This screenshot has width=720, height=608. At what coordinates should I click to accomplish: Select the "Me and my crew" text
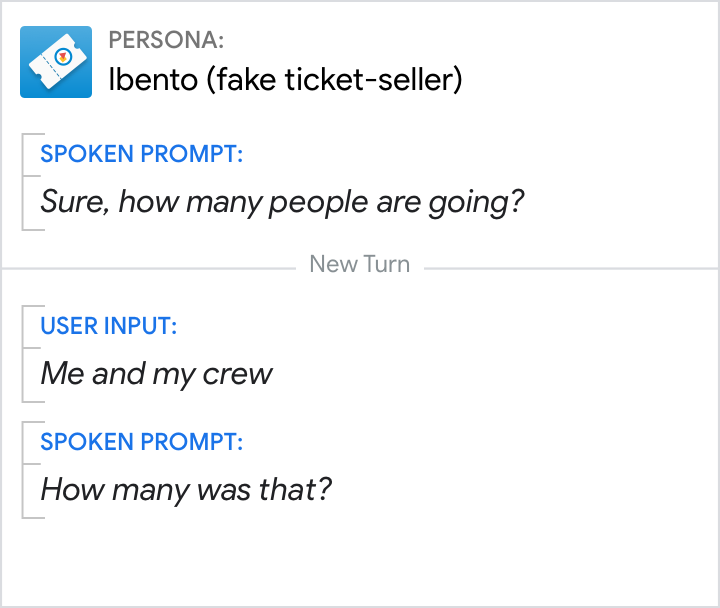[x=156, y=374]
